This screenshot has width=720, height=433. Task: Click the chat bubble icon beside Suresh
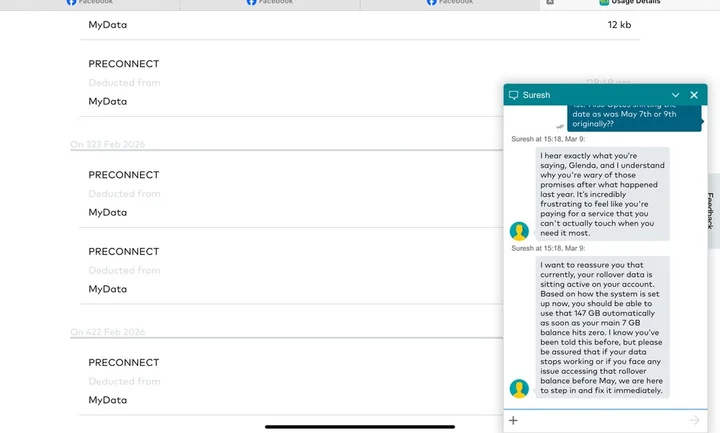click(x=513, y=95)
